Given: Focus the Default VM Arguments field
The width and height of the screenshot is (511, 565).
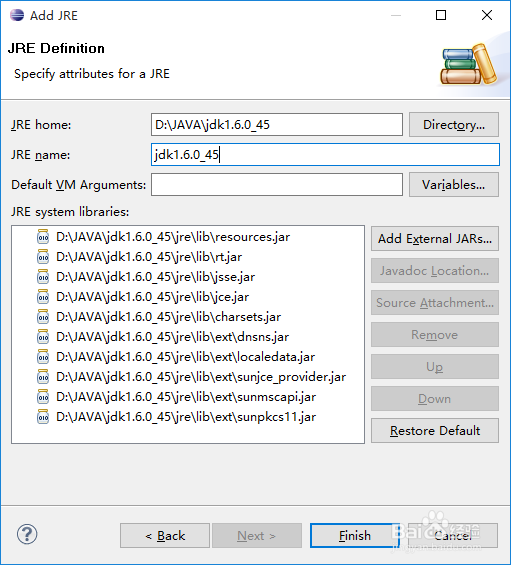Looking at the screenshot, I should [x=277, y=184].
